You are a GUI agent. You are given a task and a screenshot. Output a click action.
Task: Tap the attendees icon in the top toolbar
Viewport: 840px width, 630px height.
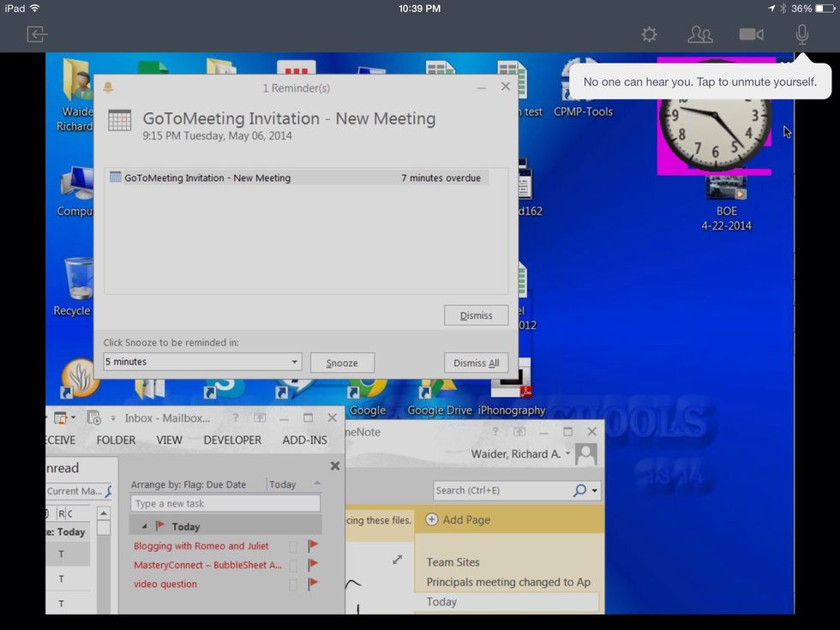pos(699,34)
